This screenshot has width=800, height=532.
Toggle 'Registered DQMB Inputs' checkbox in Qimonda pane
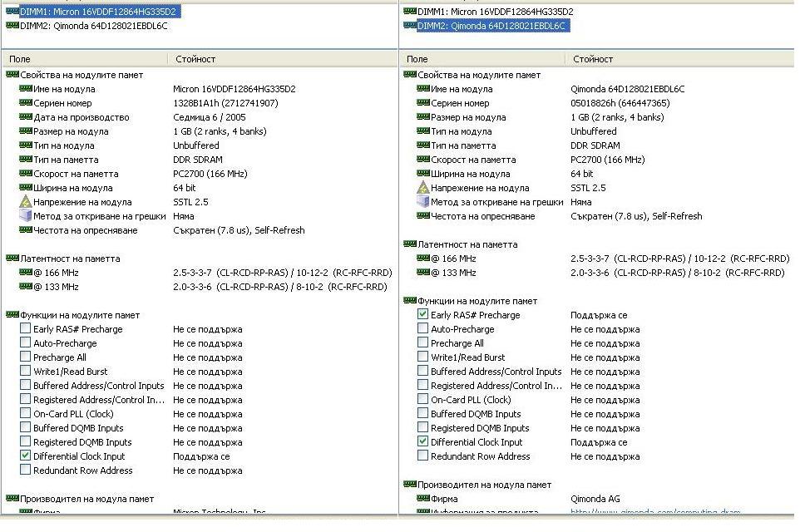click(422, 427)
